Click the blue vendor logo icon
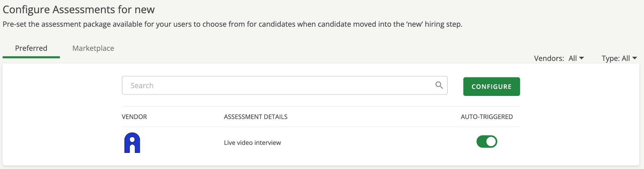This screenshot has height=169, width=644. pos(132,143)
